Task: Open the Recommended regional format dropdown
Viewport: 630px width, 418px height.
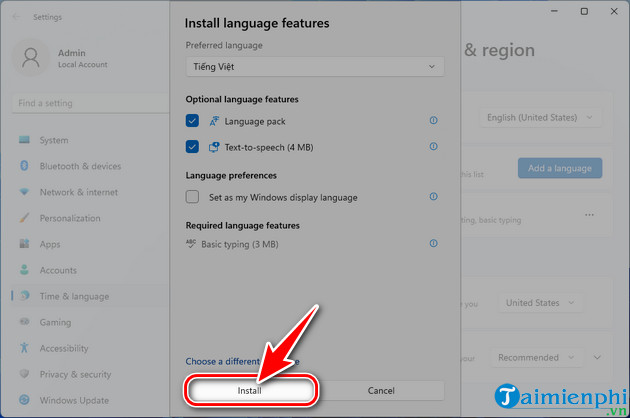Action: coord(536,357)
